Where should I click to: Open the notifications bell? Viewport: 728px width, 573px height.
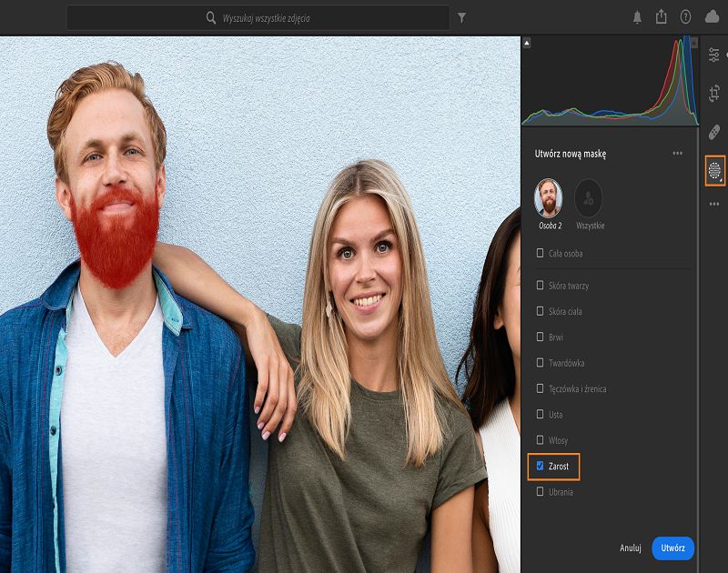click(x=637, y=17)
